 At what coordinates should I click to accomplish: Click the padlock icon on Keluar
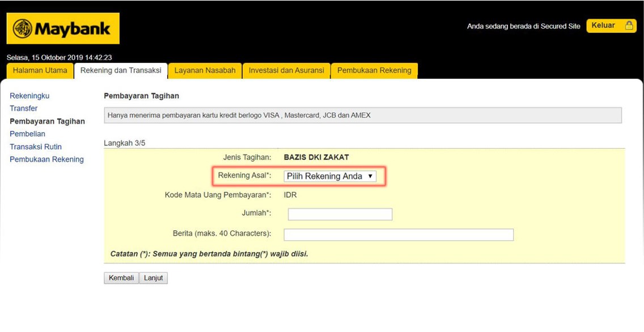click(629, 26)
